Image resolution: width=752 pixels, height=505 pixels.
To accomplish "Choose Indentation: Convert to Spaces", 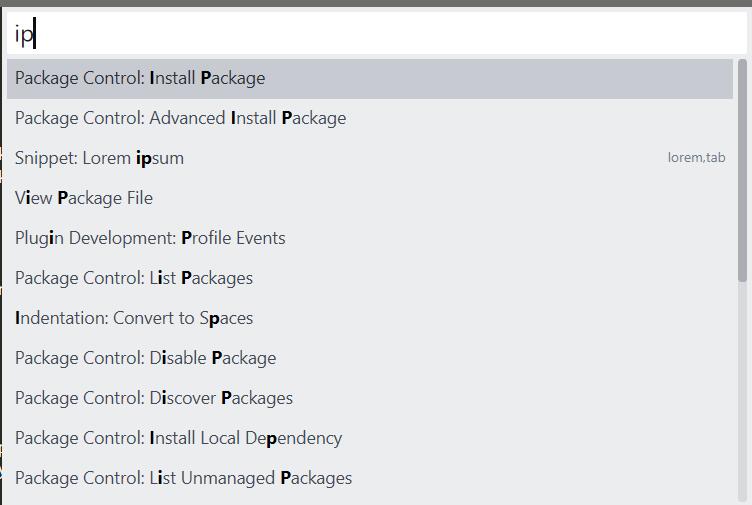I will (370, 318).
